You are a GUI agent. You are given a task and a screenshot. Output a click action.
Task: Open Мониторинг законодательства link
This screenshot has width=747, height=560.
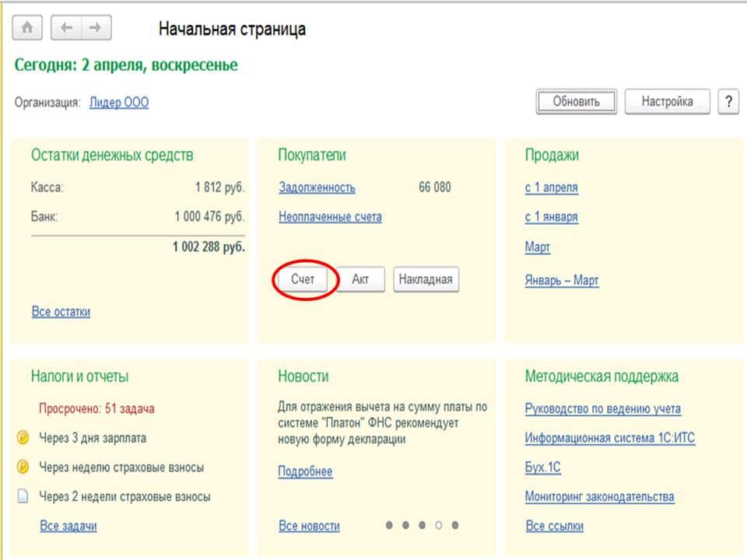point(599,497)
